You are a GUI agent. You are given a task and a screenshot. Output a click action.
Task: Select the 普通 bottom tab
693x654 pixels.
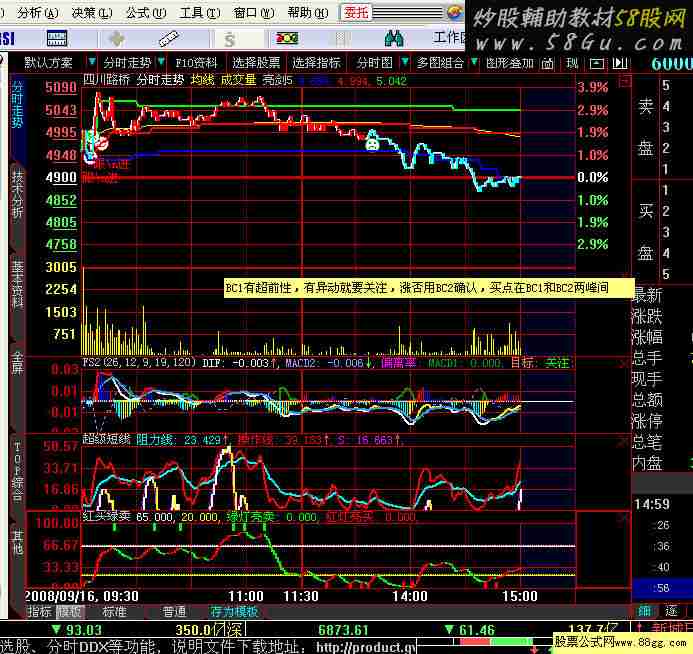[x=175, y=612]
